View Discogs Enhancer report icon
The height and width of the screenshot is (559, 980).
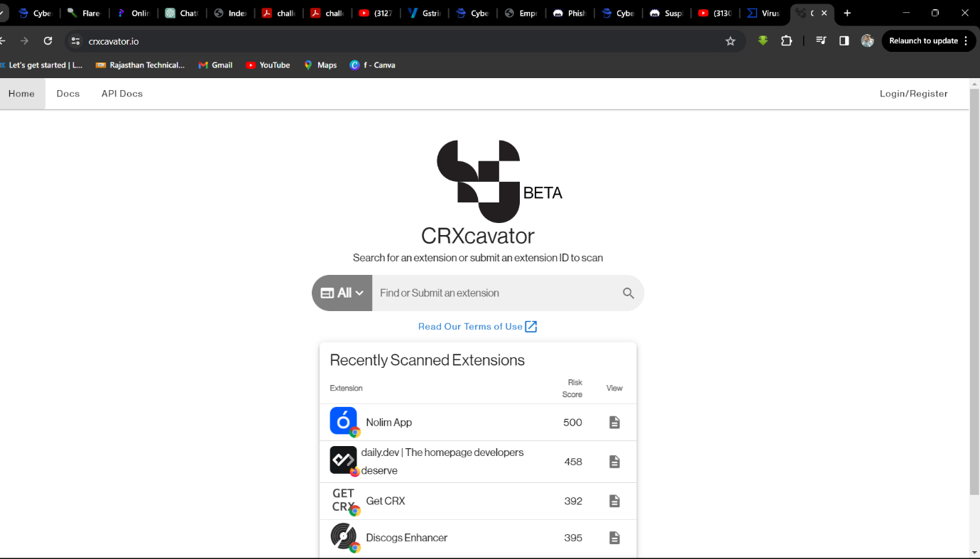click(614, 538)
